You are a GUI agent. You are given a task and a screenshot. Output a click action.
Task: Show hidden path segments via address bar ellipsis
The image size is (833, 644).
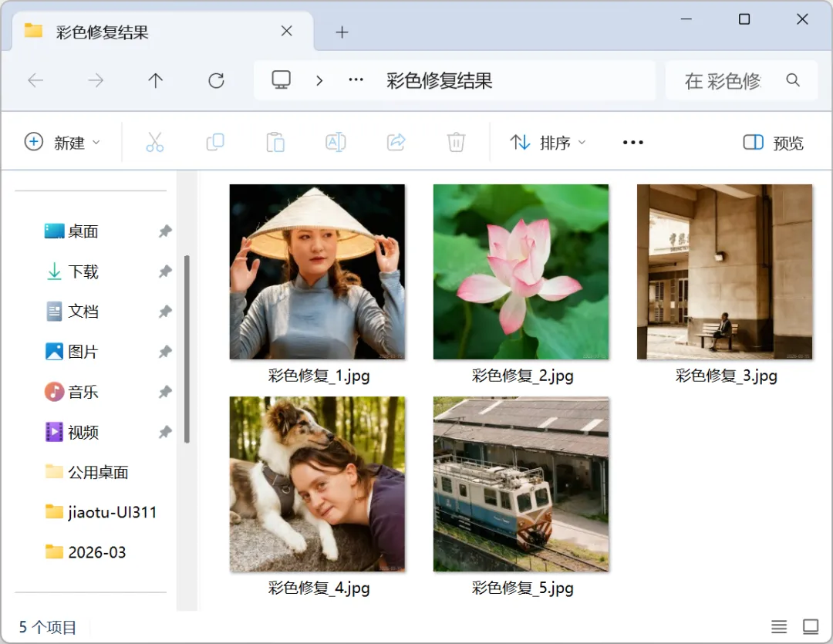click(356, 80)
